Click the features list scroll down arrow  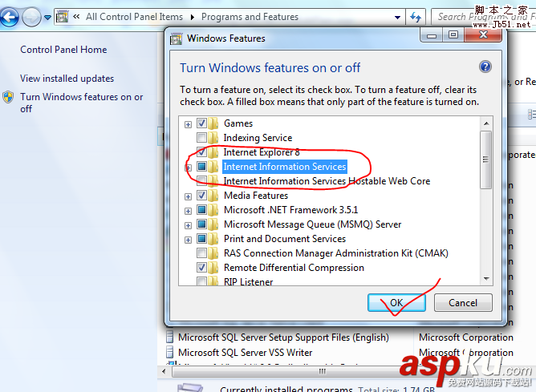coord(486,279)
